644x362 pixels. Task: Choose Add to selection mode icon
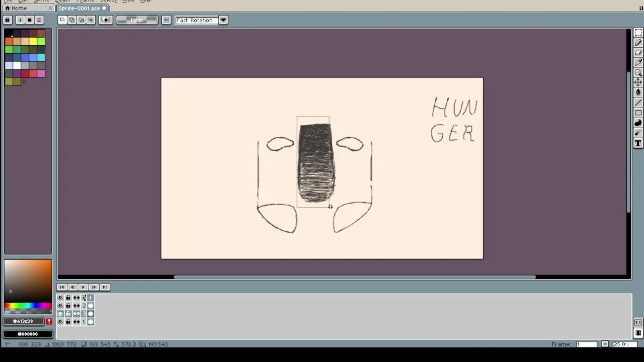pos(72,20)
